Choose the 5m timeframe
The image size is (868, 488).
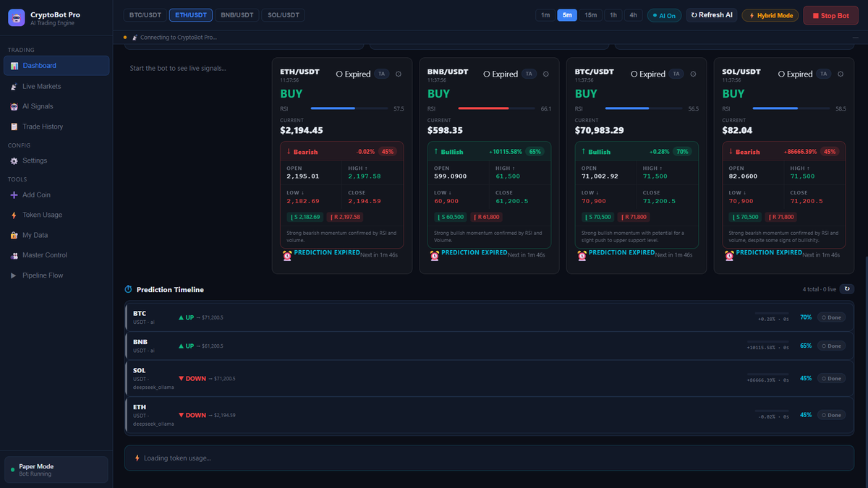coord(568,15)
